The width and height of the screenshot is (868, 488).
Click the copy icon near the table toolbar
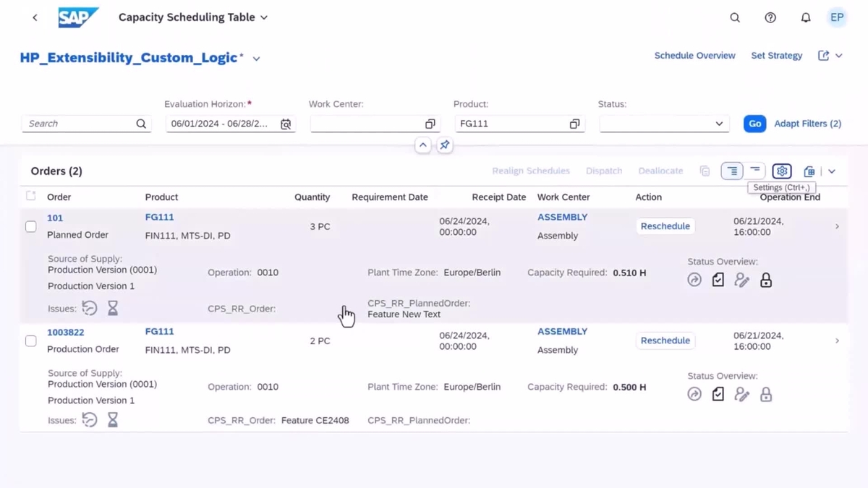(705, 171)
